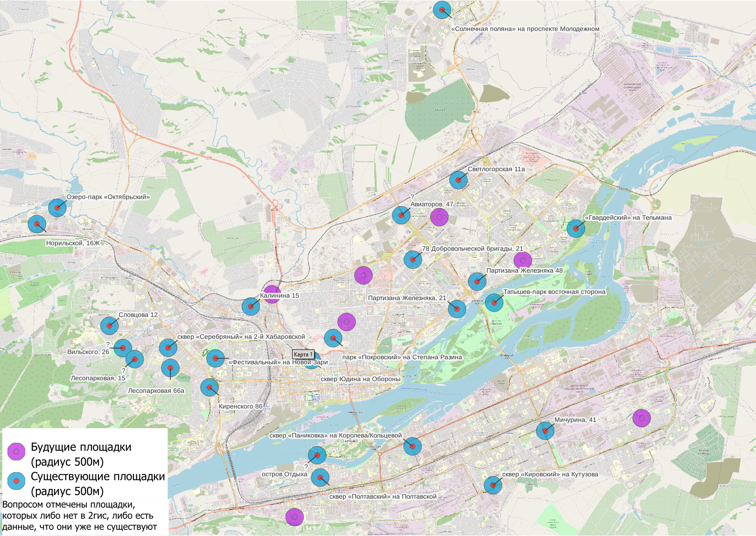Click the парк «Покровский» на Степана Разина label
The image size is (756, 536).
tap(402, 357)
